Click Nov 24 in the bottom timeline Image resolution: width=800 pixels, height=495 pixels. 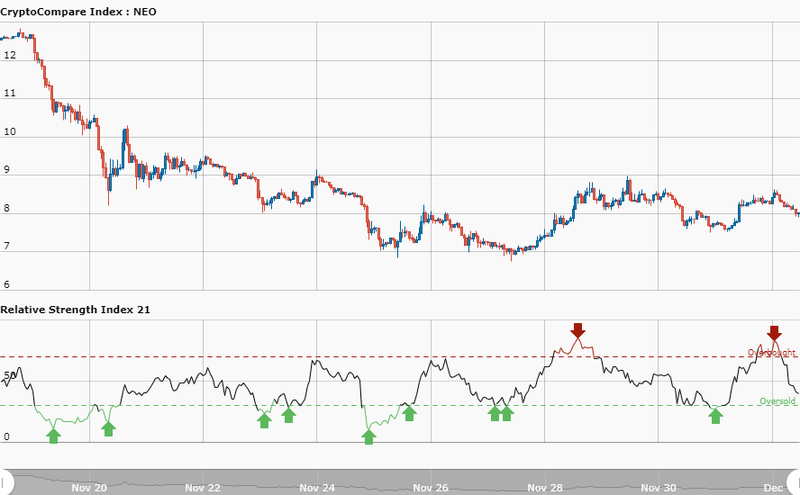317,488
